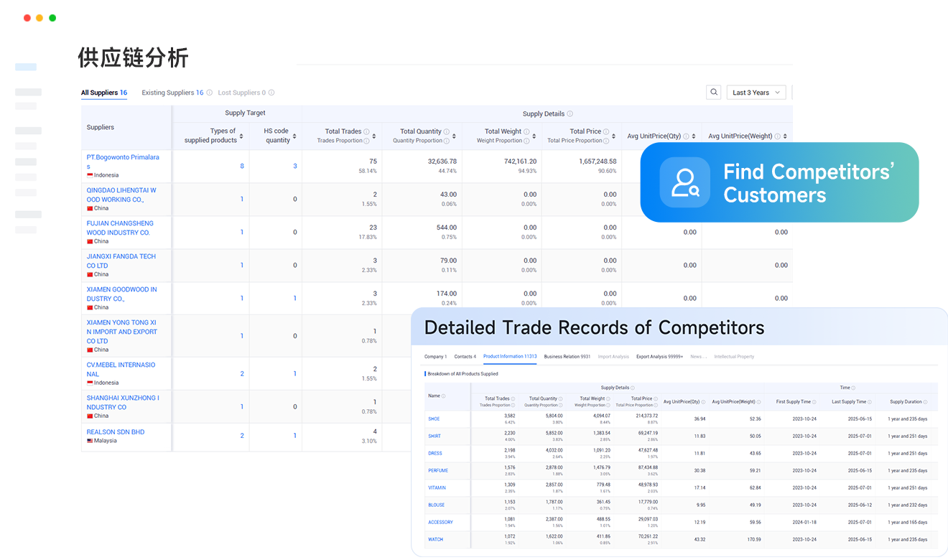Click info icon beside Lost Suppliers
The image size is (948, 560).
coord(271,93)
